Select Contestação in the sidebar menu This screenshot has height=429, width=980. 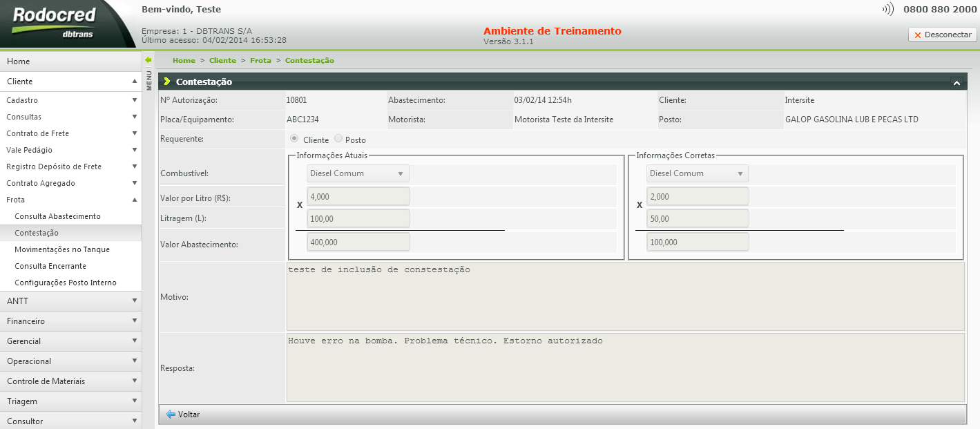(70, 233)
